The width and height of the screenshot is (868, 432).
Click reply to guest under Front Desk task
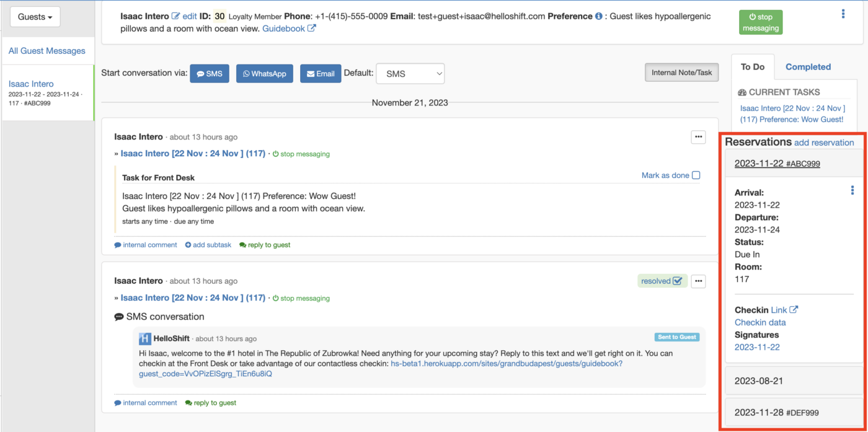click(265, 245)
